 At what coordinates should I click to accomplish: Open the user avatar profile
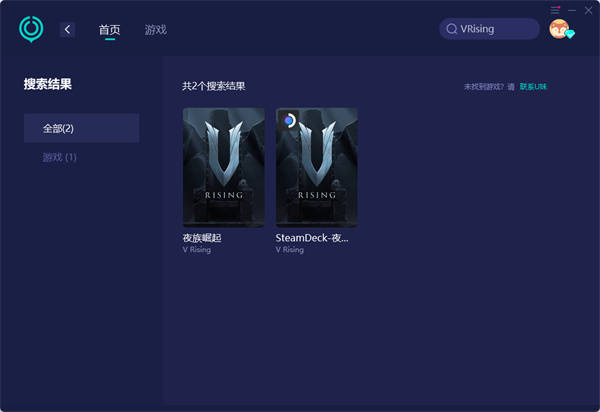click(x=559, y=29)
